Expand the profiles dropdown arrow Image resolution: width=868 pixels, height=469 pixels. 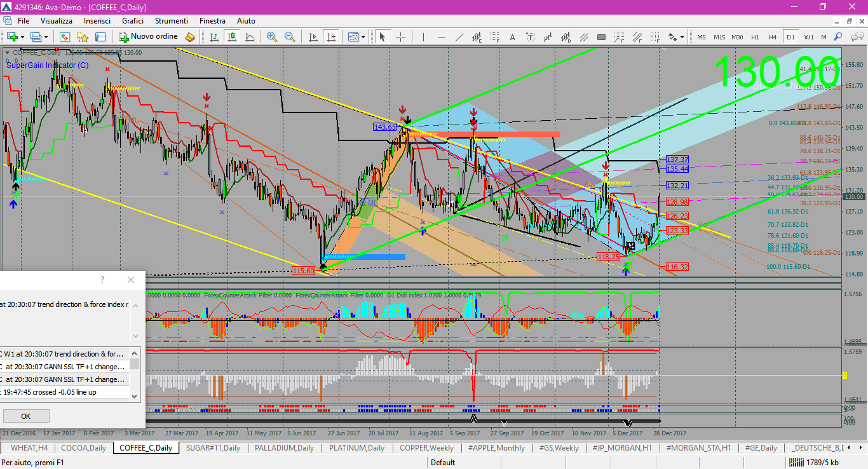click(46, 37)
